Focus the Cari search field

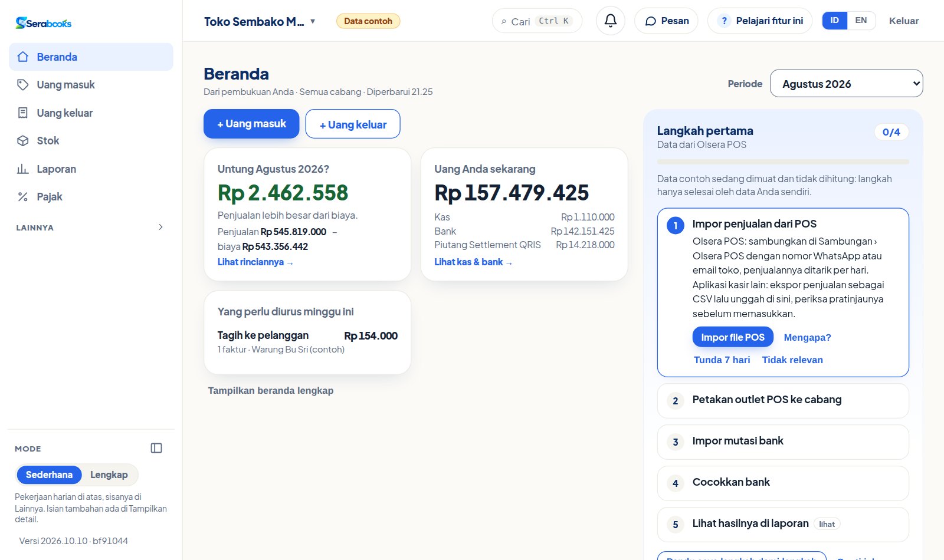pyautogui.click(x=537, y=21)
